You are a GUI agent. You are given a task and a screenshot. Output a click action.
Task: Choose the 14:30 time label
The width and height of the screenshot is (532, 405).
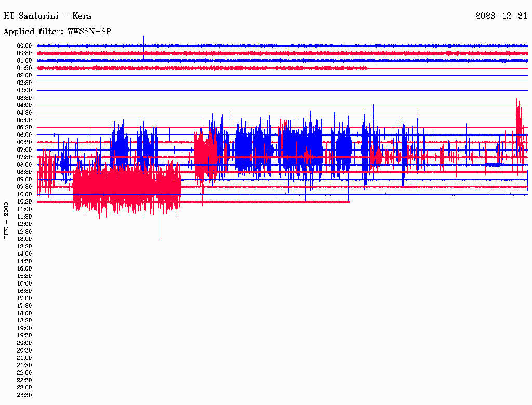(24, 261)
